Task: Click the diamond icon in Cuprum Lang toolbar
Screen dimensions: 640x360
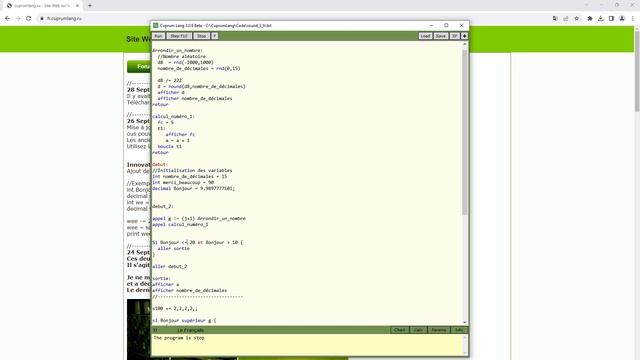Action: tap(464, 36)
